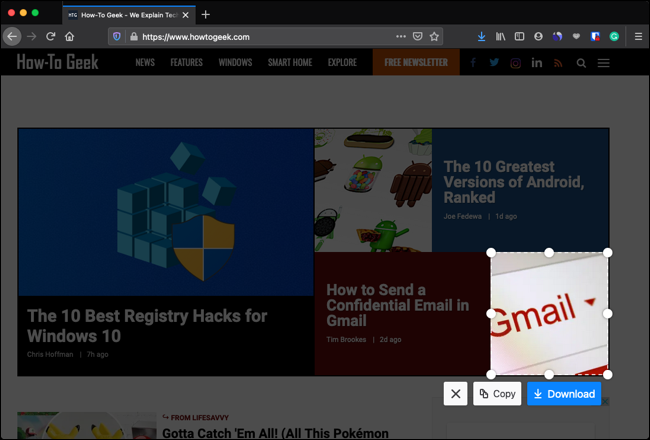Click the tracking protection shield icon
The image size is (650, 440).
point(117,36)
